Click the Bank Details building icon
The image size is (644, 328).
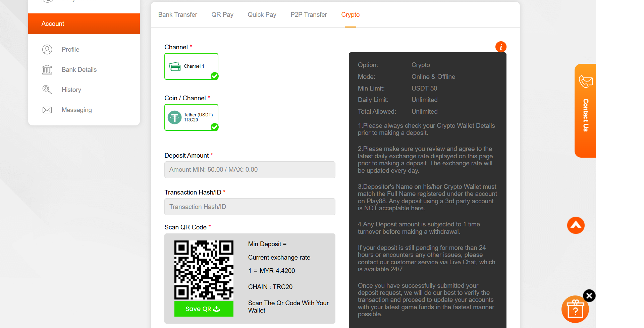(x=47, y=70)
